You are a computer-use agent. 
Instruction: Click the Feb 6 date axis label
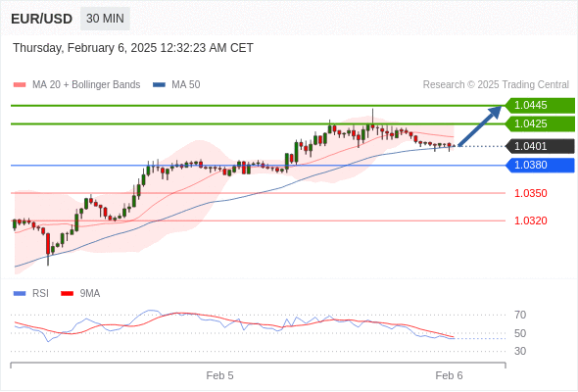pos(449,375)
